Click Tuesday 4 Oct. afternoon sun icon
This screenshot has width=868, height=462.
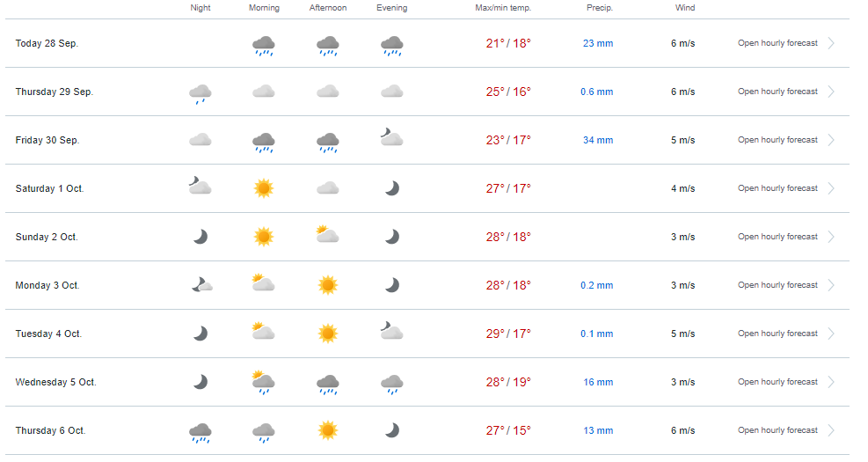[x=327, y=334]
